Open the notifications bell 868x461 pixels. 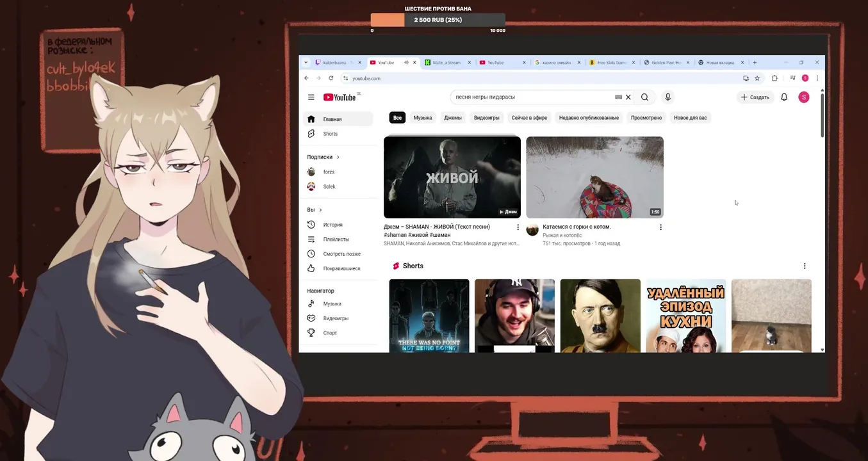[784, 97]
